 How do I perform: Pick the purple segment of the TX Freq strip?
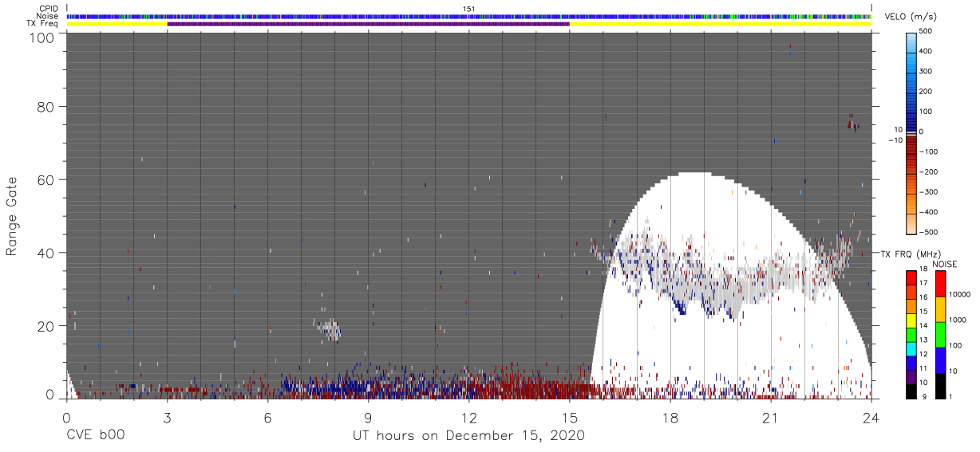[368, 24]
